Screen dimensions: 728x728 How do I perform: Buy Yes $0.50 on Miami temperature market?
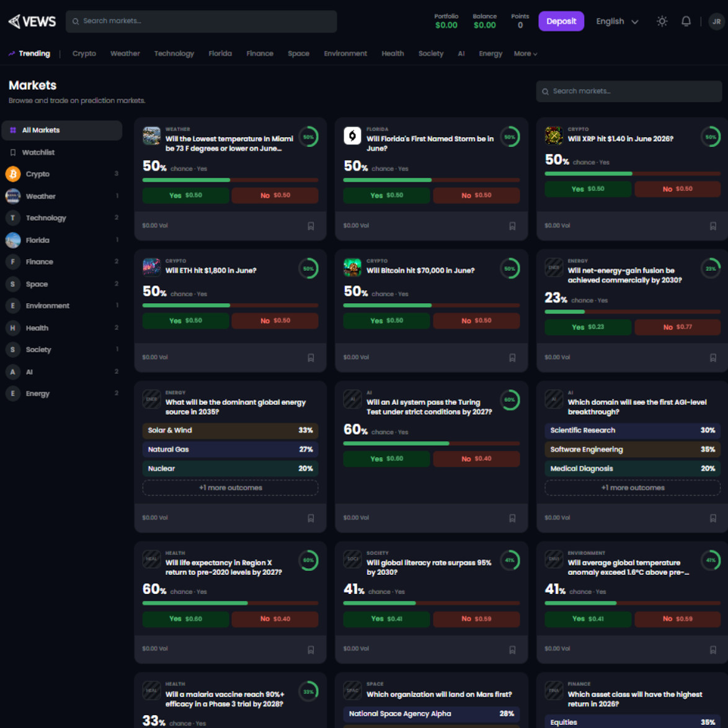185,195
